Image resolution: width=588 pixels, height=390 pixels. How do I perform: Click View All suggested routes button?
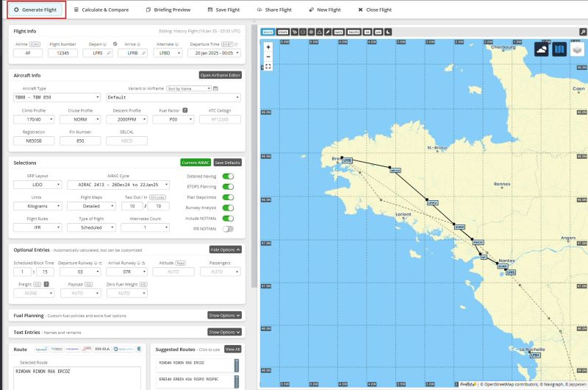click(x=232, y=349)
